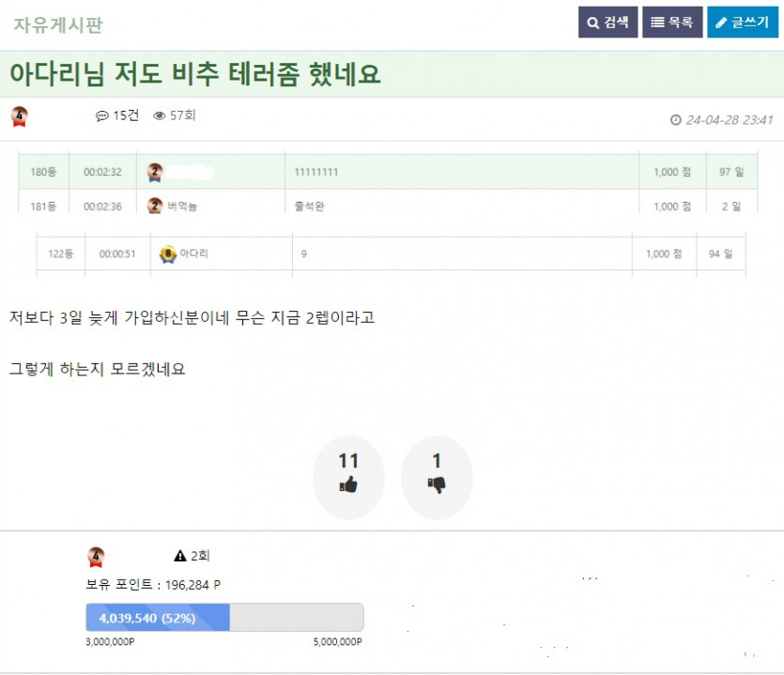Viewport: 784px width, 675px height.
Task: Click the 00:02:32 time cell
Action: coord(102,172)
